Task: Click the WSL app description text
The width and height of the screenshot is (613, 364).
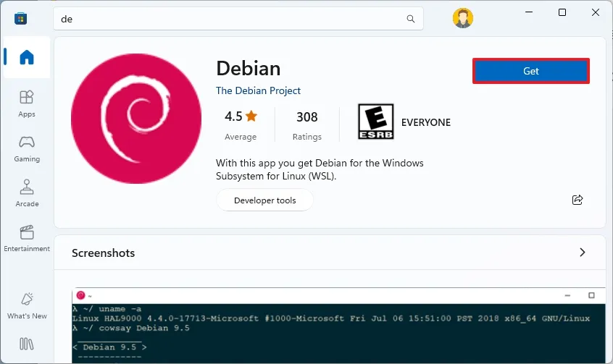Action: (x=320, y=169)
